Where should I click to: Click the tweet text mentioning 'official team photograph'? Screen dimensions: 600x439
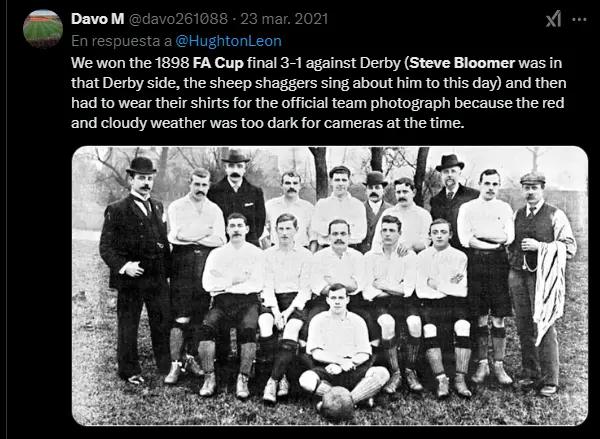pyautogui.click(x=318, y=103)
